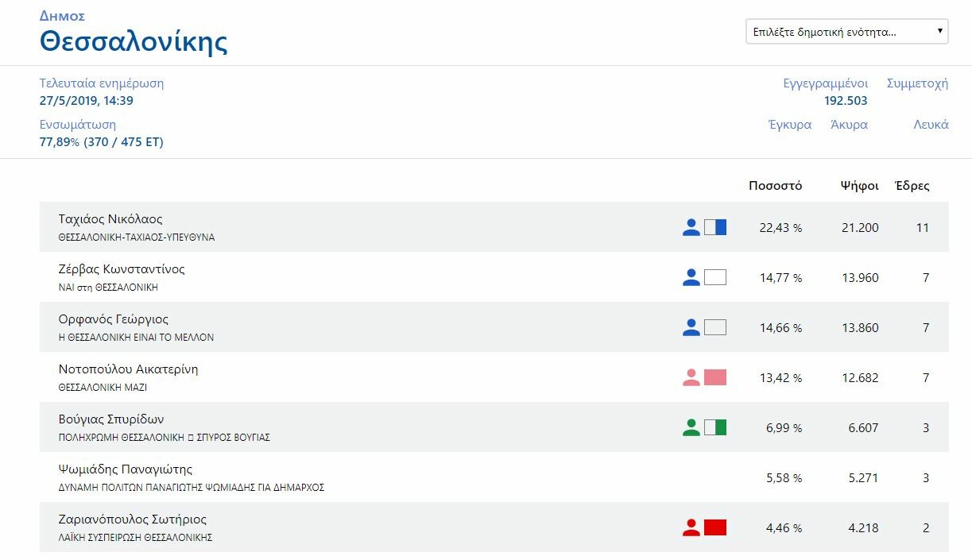Image resolution: width=972 pixels, height=560 pixels.
Task: Click the 'Θεσσαλονίκης' municipality title
Action: tap(134, 41)
